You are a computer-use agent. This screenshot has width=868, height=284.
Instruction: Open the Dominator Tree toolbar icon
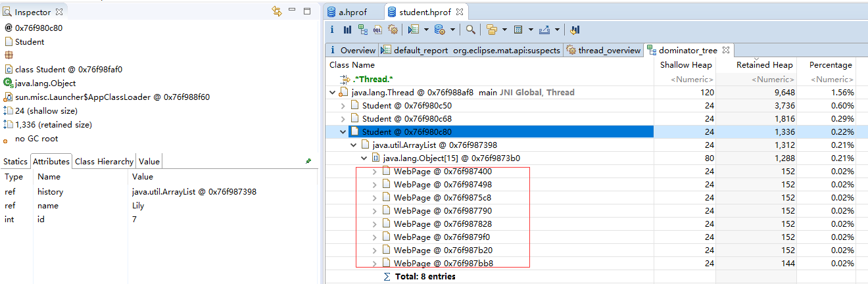coord(363,30)
